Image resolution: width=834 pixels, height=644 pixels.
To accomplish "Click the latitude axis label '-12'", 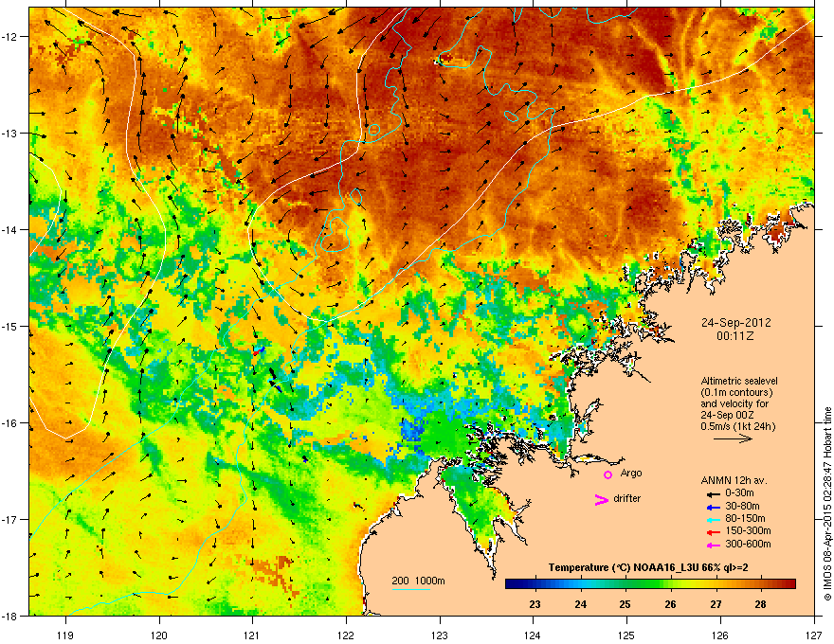I will pos(9,37).
